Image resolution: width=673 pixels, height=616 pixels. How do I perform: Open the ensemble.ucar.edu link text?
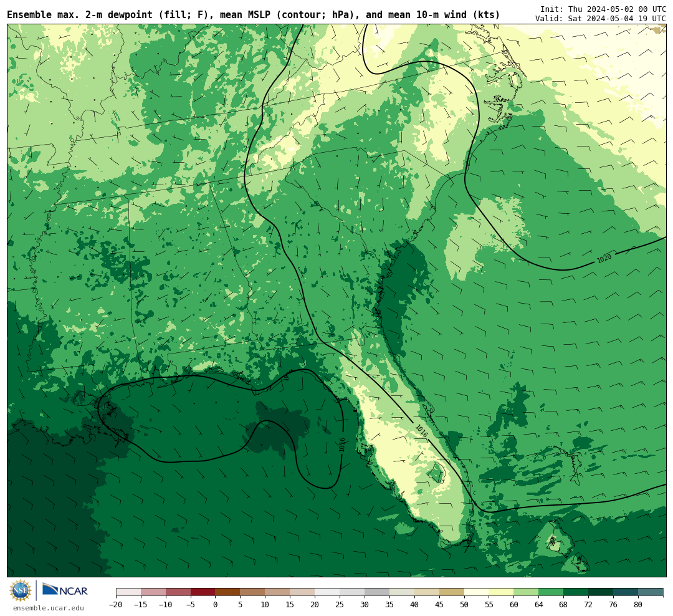[x=49, y=608]
